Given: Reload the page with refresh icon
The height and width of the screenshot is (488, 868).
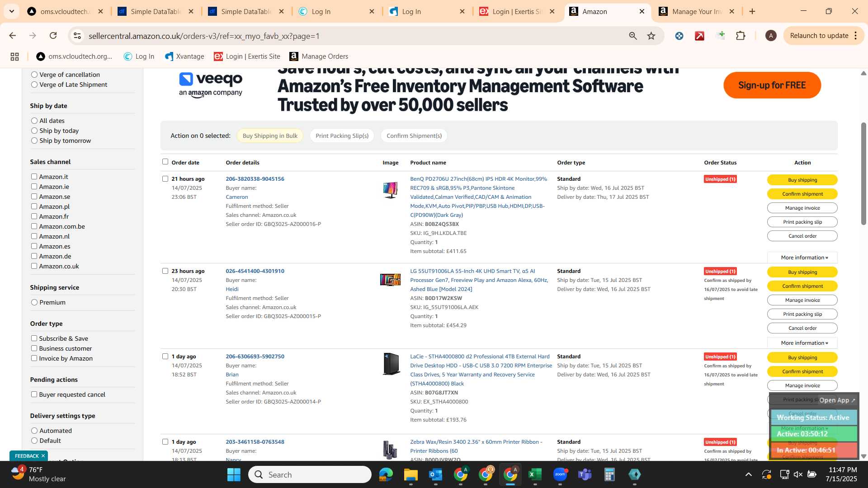Looking at the screenshot, I should coord(53,36).
